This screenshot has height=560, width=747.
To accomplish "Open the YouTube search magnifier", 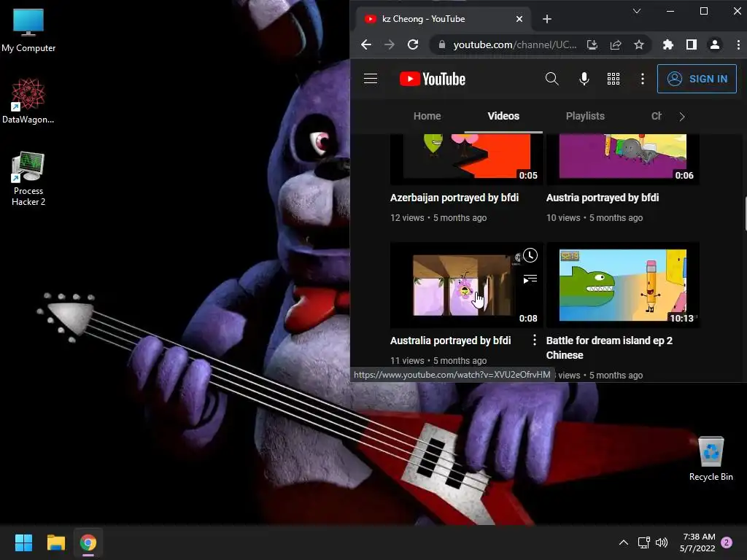I will tap(551, 79).
